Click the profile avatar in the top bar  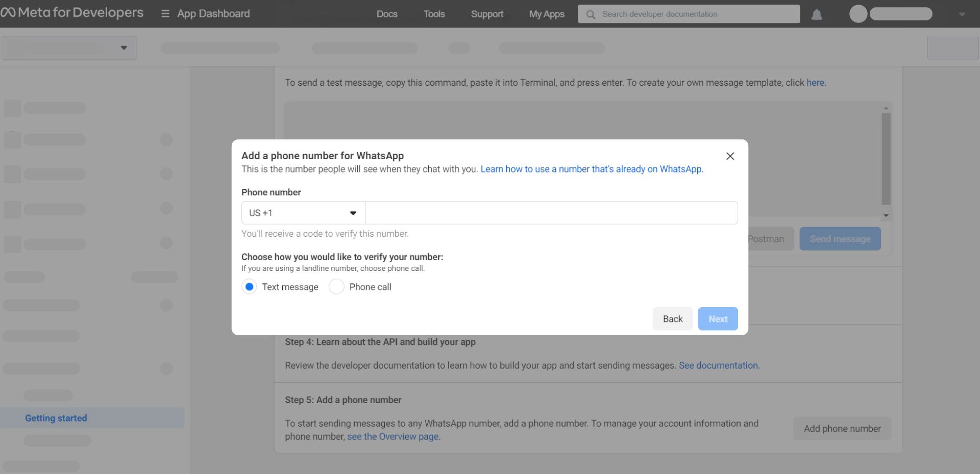click(857, 14)
